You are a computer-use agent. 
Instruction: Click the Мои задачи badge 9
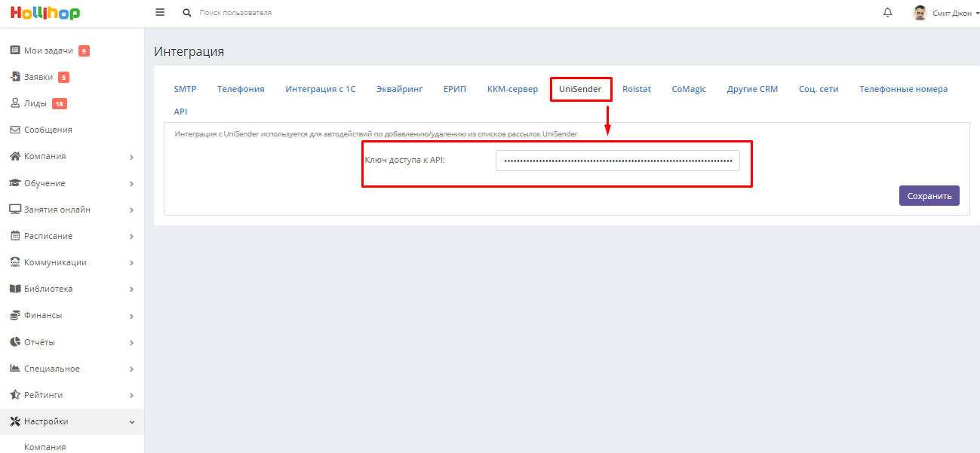coord(84,51)
